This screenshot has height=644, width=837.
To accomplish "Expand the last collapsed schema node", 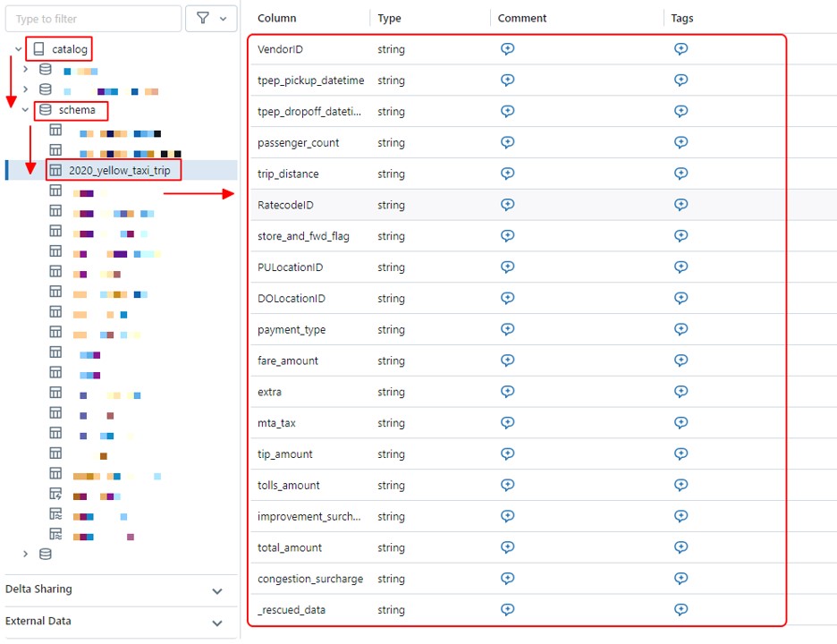I will (x=25, y=554).
